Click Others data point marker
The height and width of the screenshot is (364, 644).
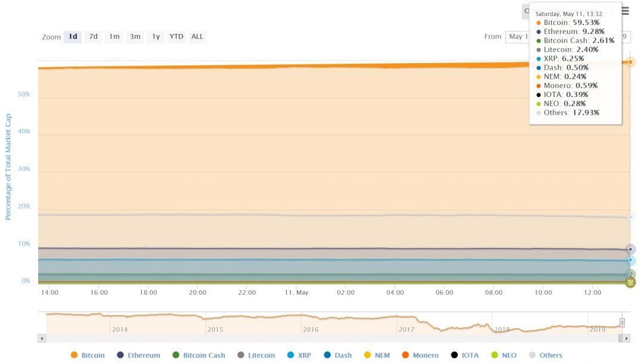tap(630, 217)
